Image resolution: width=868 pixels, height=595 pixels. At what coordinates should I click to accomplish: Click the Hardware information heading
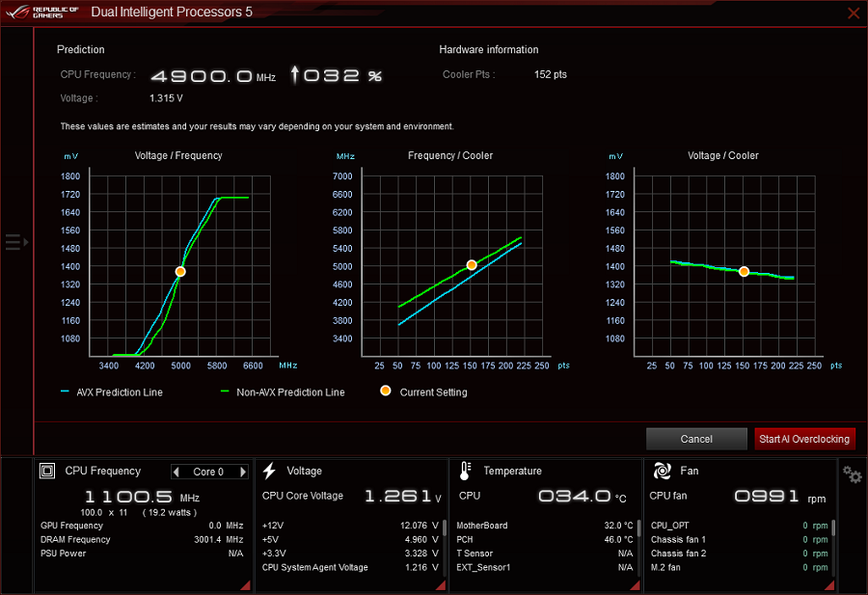pyautogui.click(x=488, y=49)
